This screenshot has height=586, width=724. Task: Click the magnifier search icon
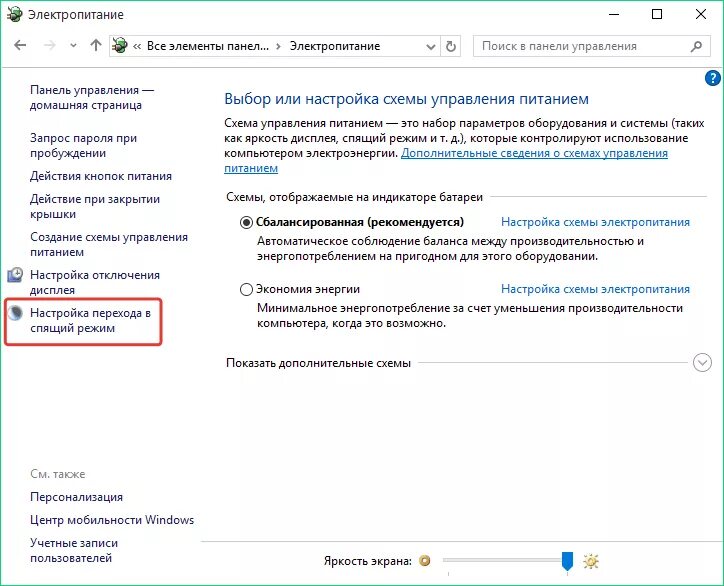(x=696, y=46)
